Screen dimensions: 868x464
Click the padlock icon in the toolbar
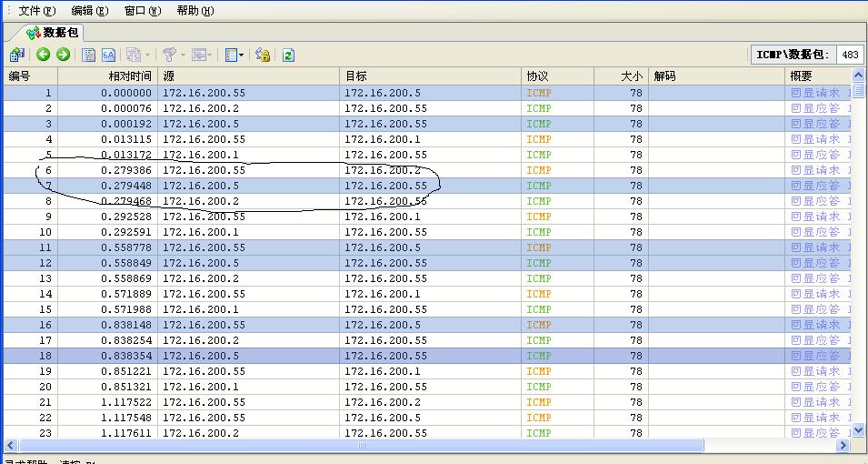263,55
